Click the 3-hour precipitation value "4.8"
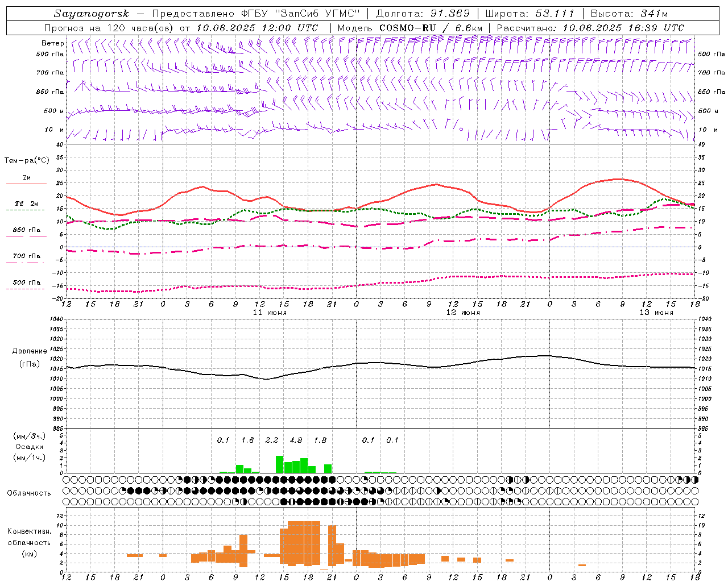Screen dimensions: 728x582 [x=296, y=440]
